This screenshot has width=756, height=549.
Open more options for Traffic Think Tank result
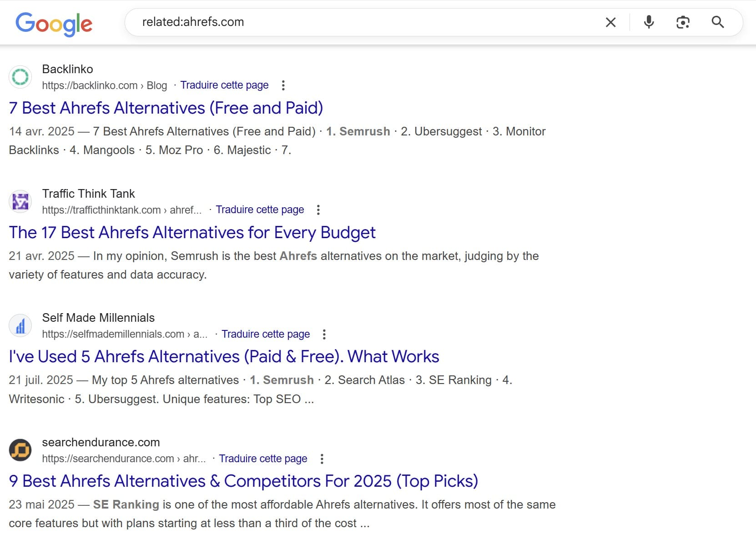(318, 210)
